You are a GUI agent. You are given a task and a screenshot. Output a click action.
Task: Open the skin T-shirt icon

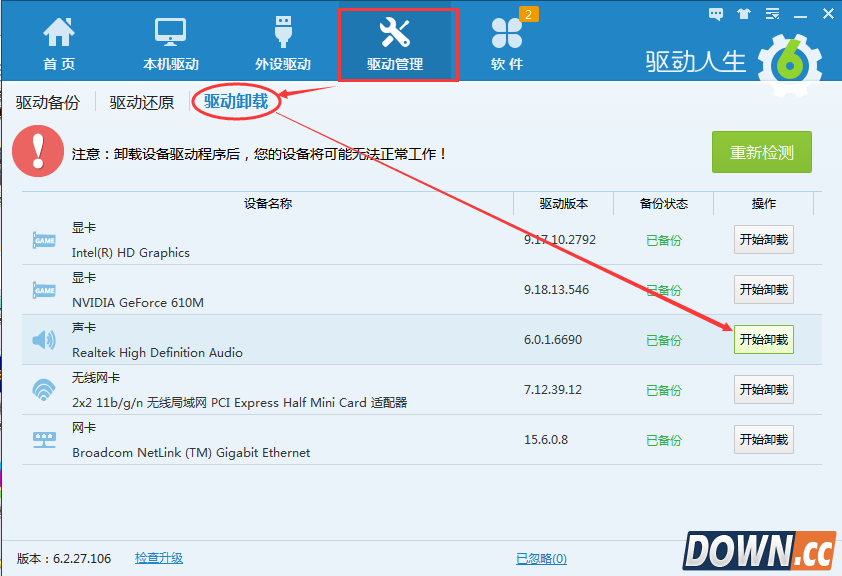742,14
